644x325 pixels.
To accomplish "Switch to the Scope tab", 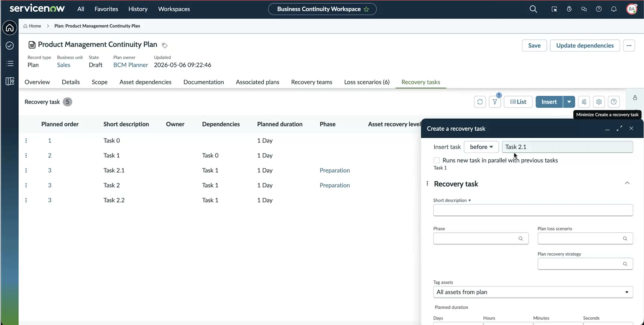I will tap(99, 82).
